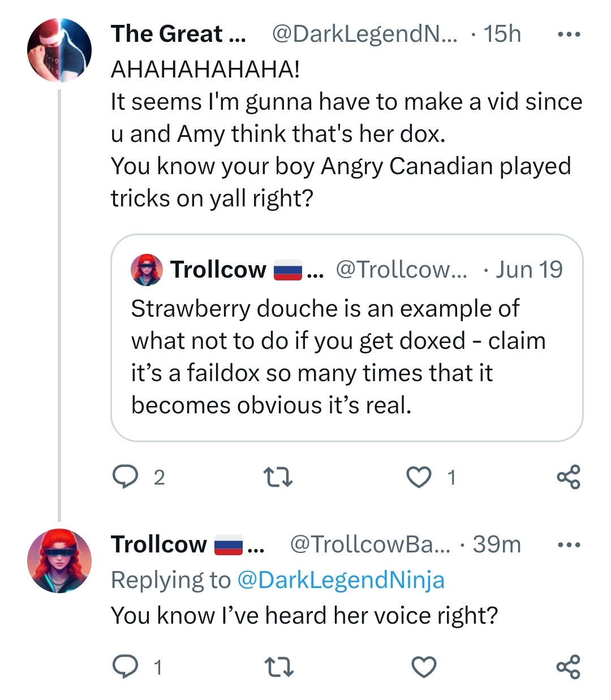Image resolution: width=611 pixels, height=700 pixels.
Task: Open quoted Strawberry douche tweet text
Action: point(338,357)
